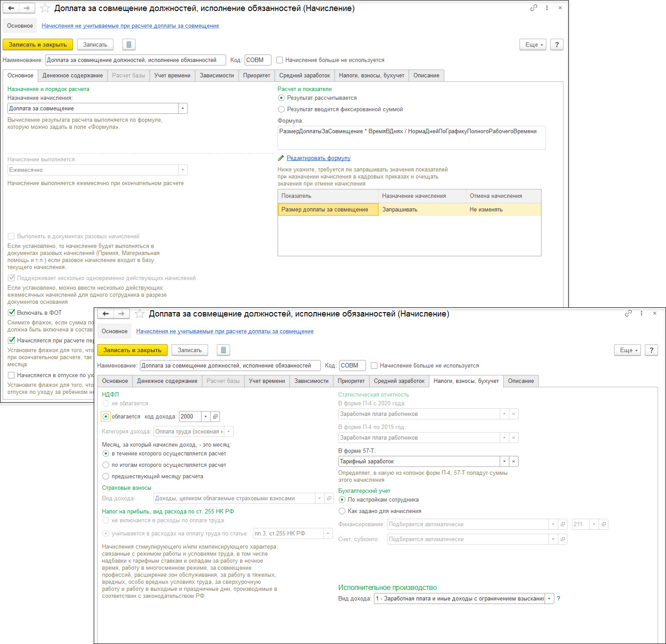666x644 pixels.
Task: Open the Финансирование record icon
Action: (x=563, y=524)
